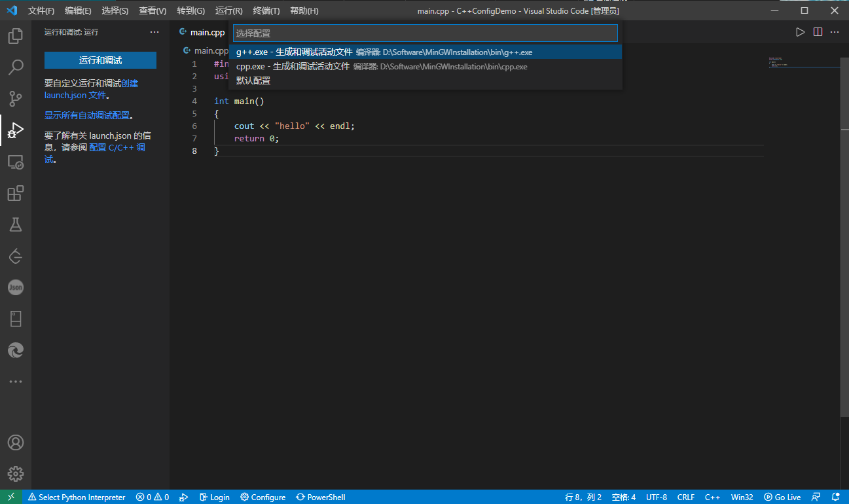Click the Json extension icon
The image size is (849, 504).
coord(16,287)
